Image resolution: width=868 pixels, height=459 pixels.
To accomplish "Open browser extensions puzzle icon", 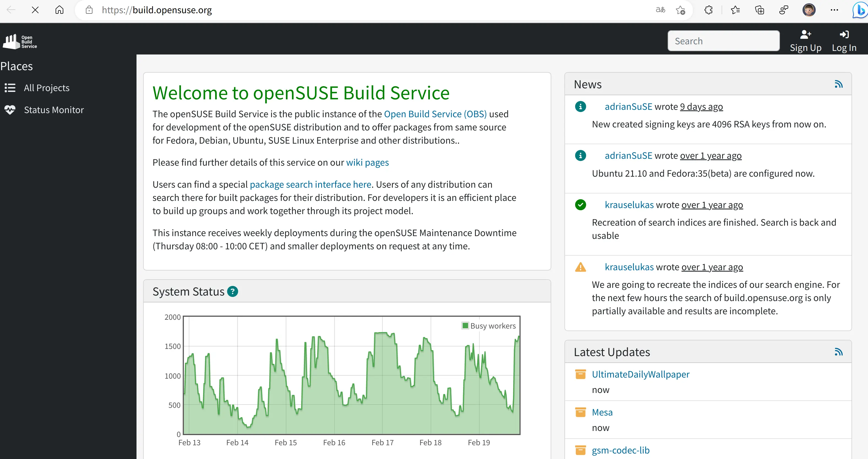I will tap(708, 10).
